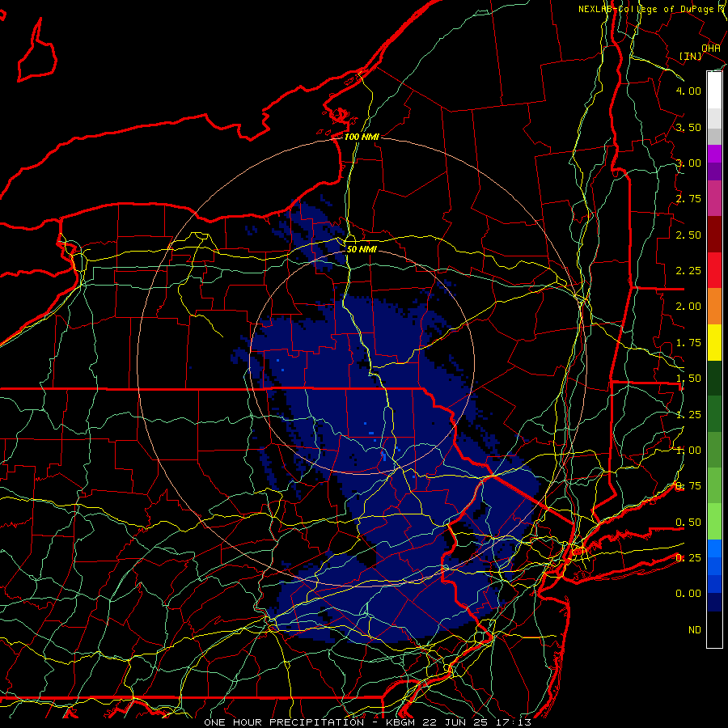
Task: Click the 3.00 legend value
Action: coord(688,163)
